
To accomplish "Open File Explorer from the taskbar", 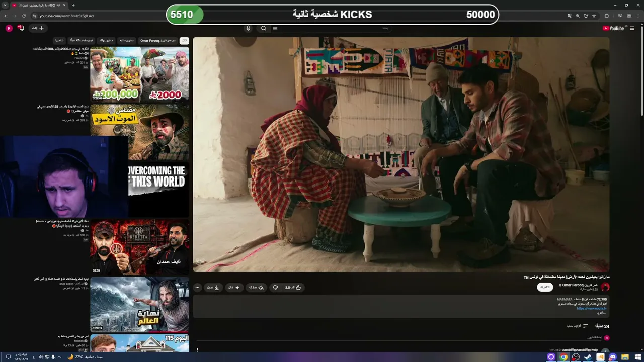I will pos(625,357).
